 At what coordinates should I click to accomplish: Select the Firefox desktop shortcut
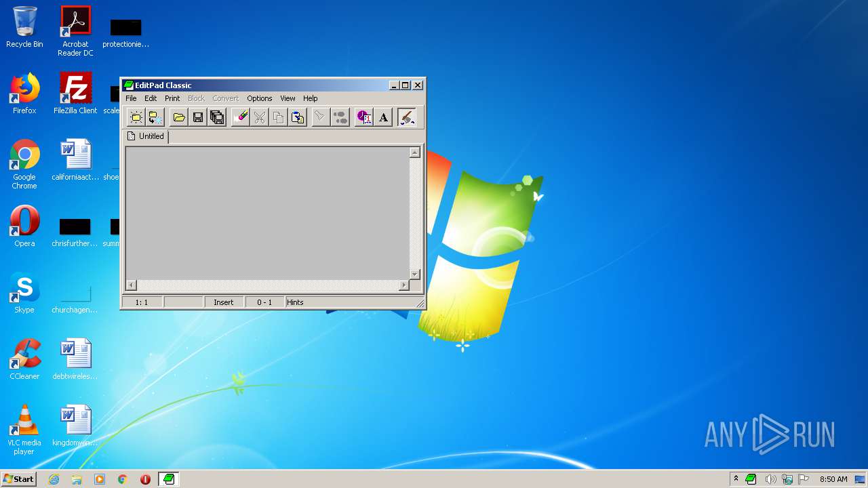24,94
